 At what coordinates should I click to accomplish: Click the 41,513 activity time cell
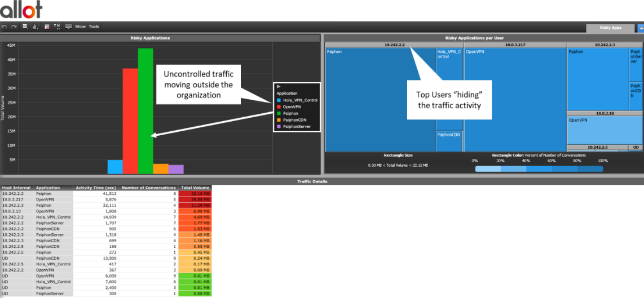[x=97, y=193]
